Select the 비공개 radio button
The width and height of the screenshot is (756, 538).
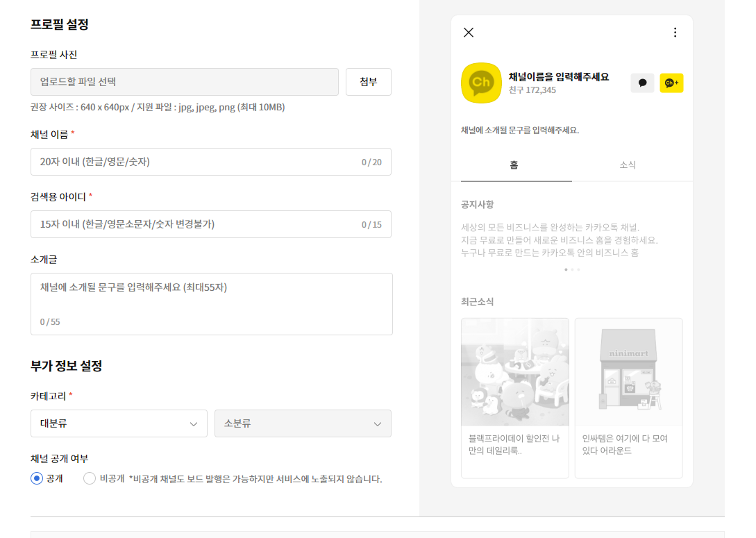[x=89, y=478]
